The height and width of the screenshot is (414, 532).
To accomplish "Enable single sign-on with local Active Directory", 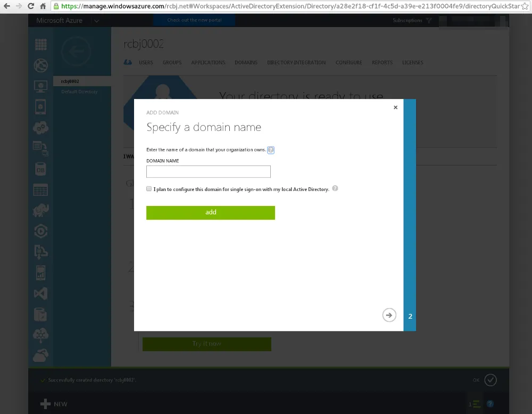I will pyautogui.click(x=149, y=189).
